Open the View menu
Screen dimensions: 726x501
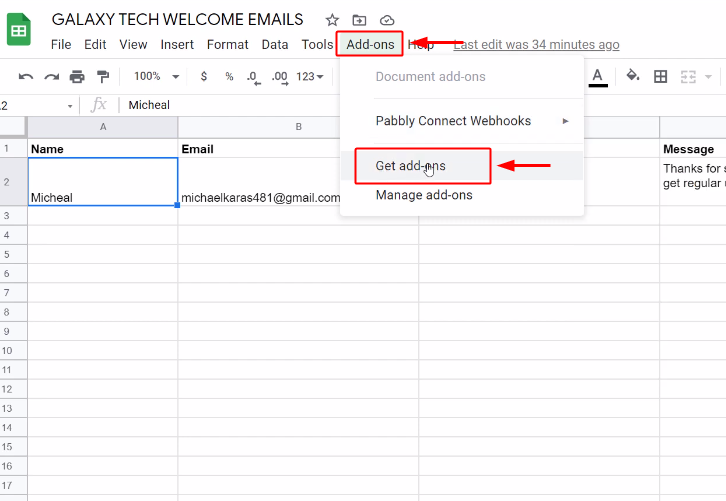tap(133, 44)
